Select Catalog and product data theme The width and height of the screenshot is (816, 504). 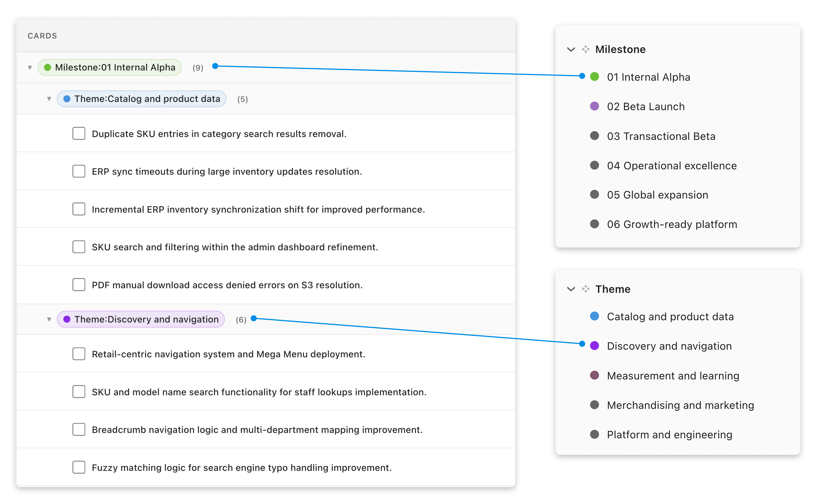(670, 317)
